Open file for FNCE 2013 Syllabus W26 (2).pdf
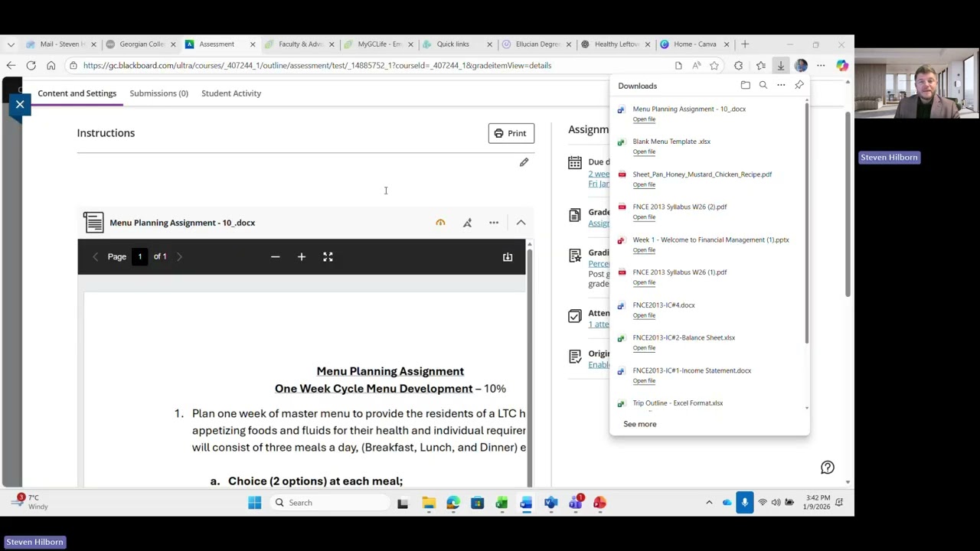Viewport: 980px width, 551px height. (644, 217)
